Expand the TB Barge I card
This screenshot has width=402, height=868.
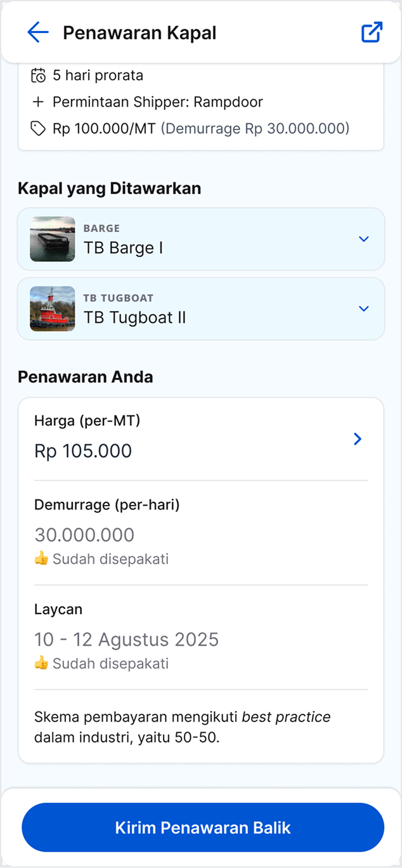click(363, 239)
